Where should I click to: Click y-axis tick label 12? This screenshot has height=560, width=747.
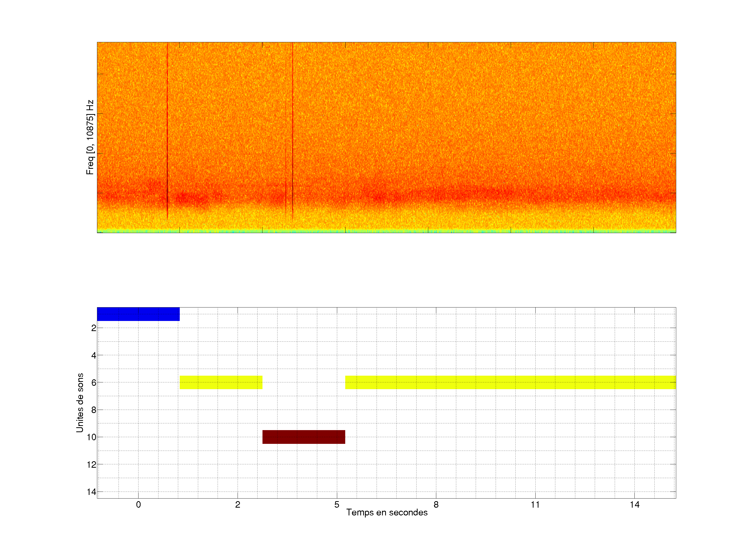click(92, 465)
